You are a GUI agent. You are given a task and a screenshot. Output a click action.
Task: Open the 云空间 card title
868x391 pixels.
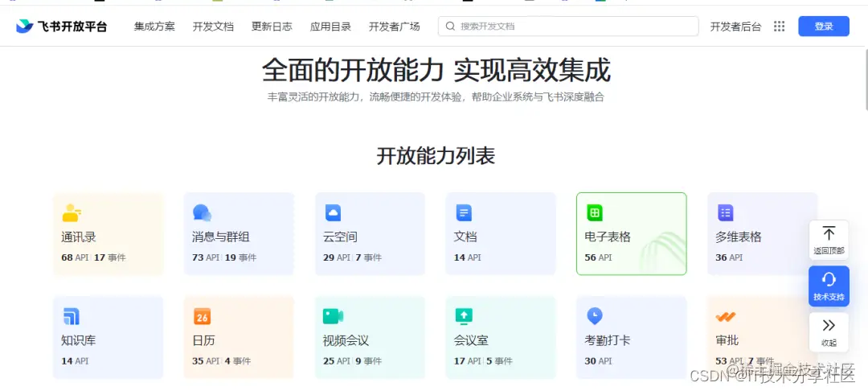[x=341, y=237]
